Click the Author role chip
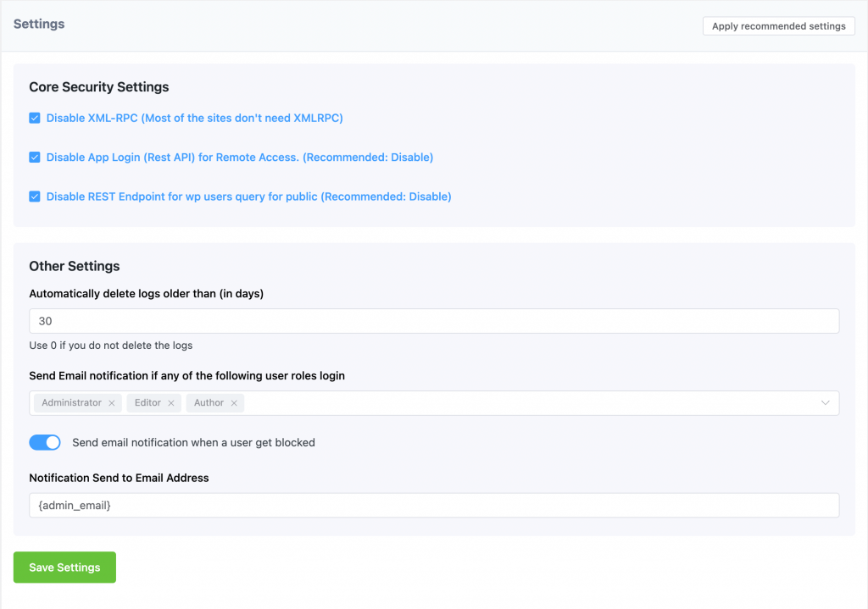 [208, 402]
